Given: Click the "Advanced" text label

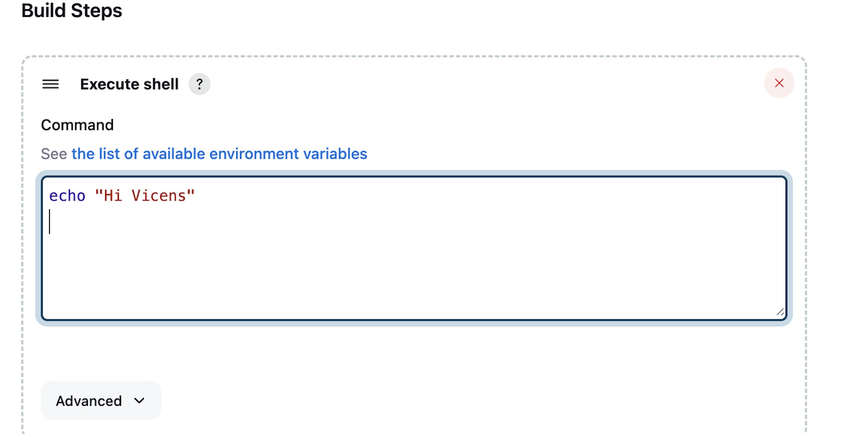Looking at the screenshot, I should click(89, 401).
